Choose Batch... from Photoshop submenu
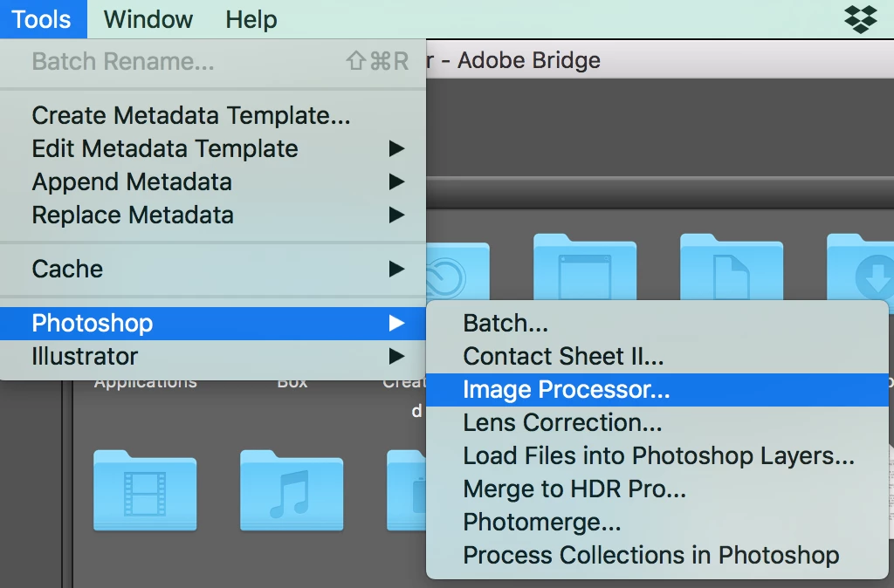894x588 pixels. click(657, 323)
